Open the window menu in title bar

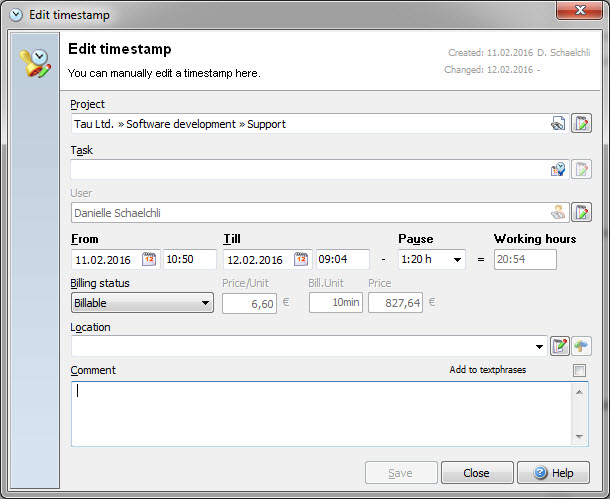tap(15, 15)
